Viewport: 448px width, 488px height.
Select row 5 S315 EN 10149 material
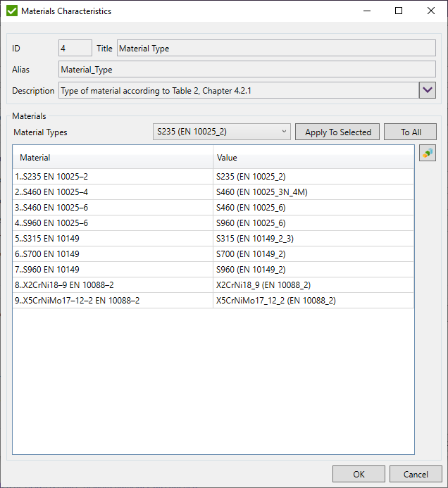click(x=113, y=239)
